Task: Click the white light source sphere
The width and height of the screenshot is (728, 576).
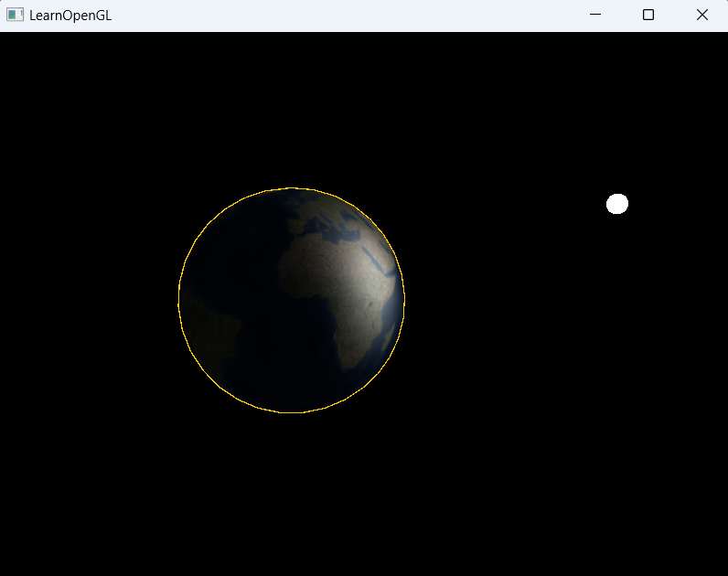Action: click(x=617, y=204)
